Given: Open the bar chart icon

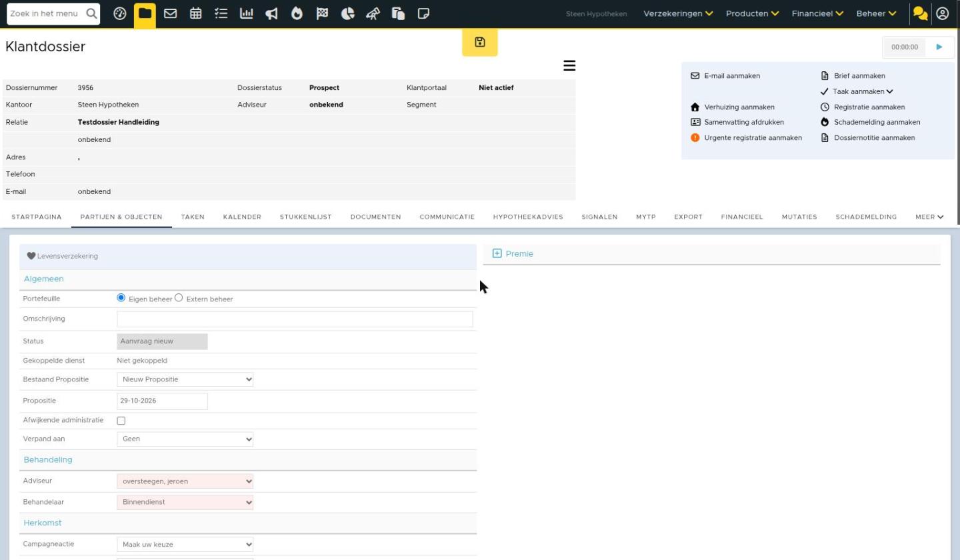Looking at the screenshot, I should click(x=247, y=13).
